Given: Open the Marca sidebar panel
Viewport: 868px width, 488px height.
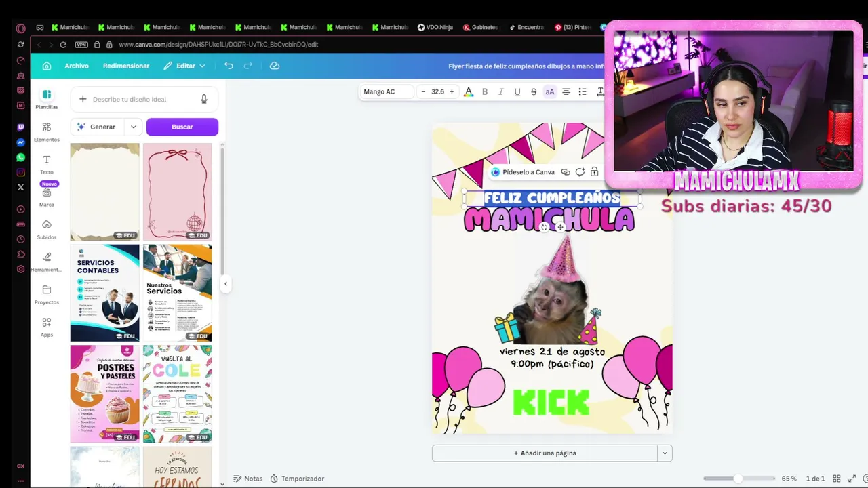Looking at the screenshot, I should point(47,197).
